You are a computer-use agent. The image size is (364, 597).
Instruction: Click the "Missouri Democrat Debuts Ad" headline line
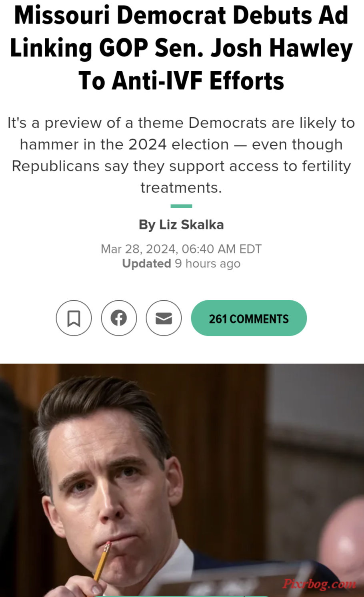(x=181, y=15)
